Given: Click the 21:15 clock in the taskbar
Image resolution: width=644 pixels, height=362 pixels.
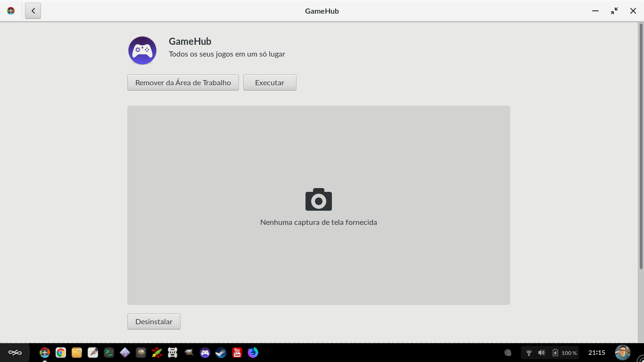Looking at the screenshot, I should (597, 353).
